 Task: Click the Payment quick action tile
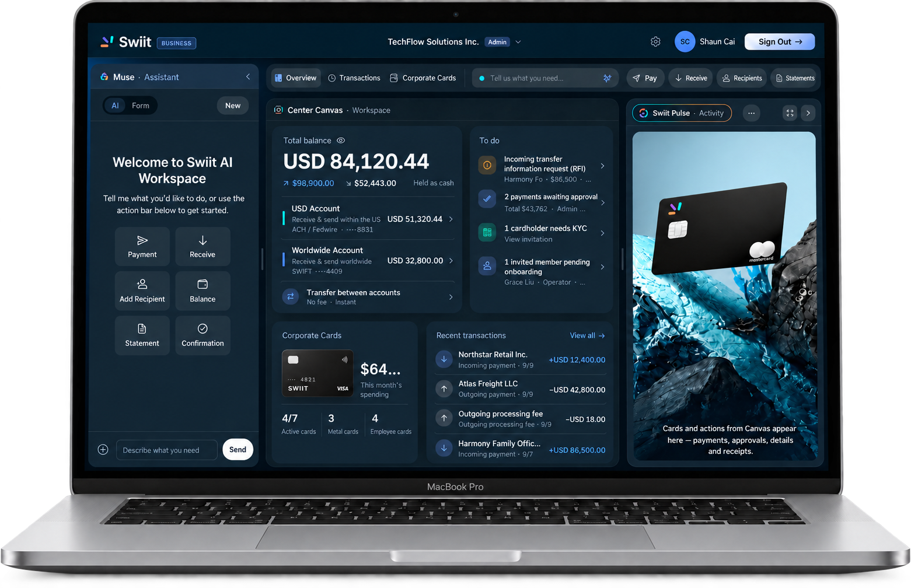coord(142,247)
